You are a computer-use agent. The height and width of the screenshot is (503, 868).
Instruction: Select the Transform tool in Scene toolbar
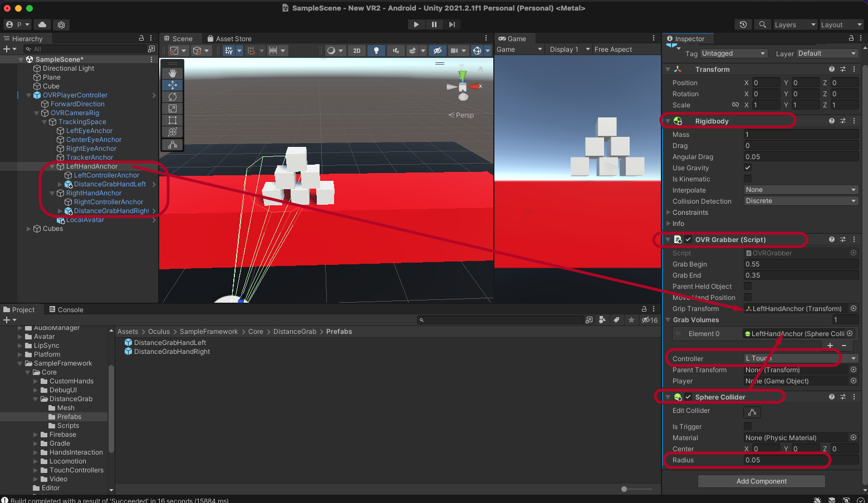click(x=173, y=132)
